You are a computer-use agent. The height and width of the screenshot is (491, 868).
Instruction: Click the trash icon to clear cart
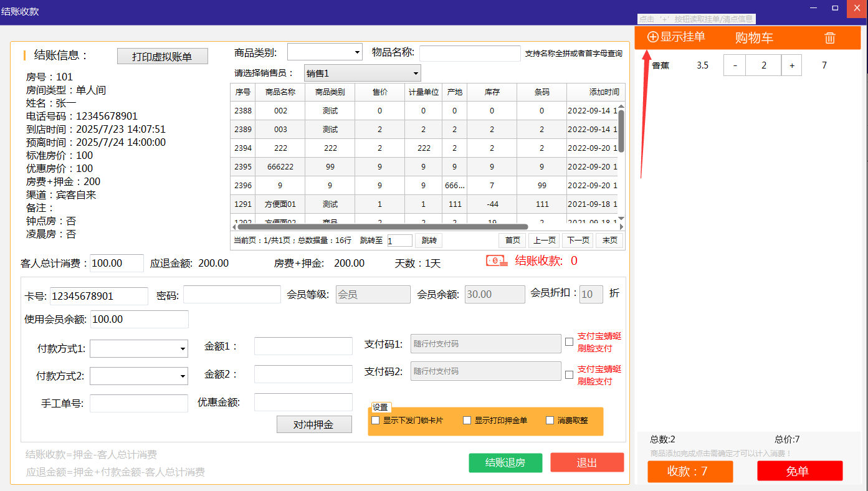tap(830, 38)
